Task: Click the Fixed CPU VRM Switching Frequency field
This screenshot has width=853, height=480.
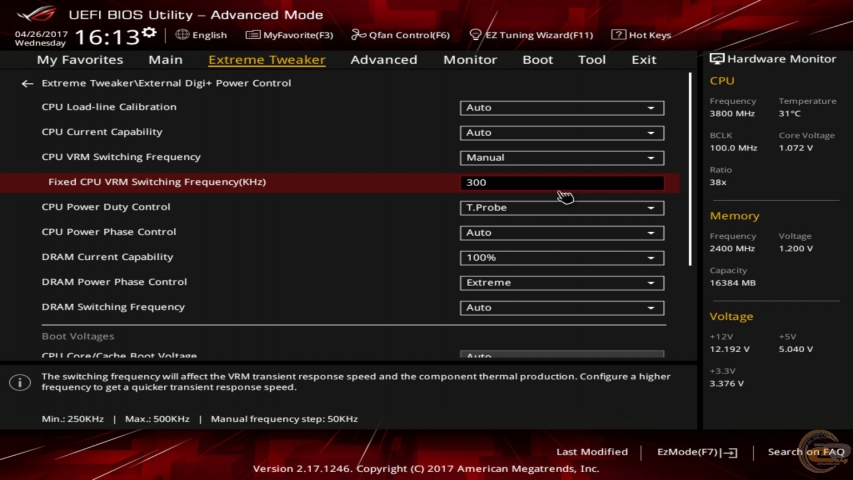Action: 561,183
